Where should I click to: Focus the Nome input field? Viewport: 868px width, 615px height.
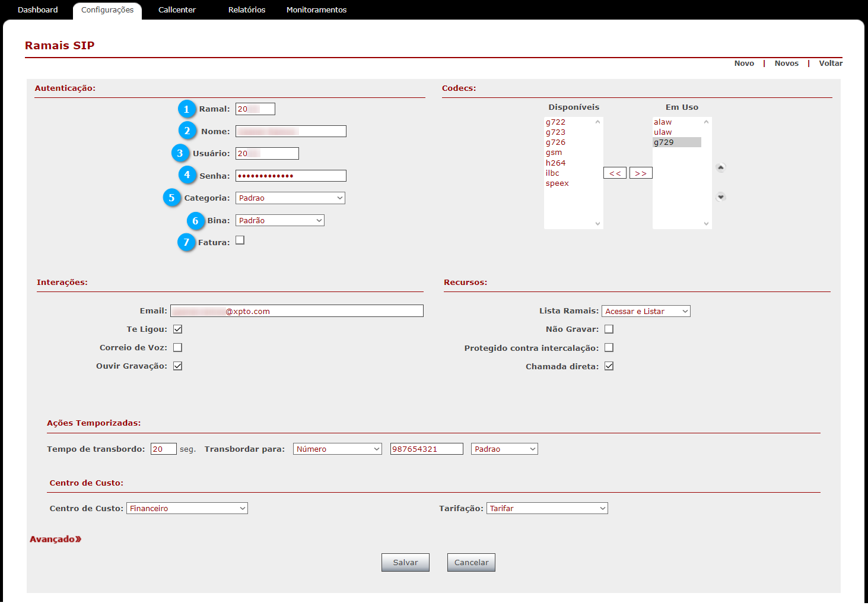point(291,131)
